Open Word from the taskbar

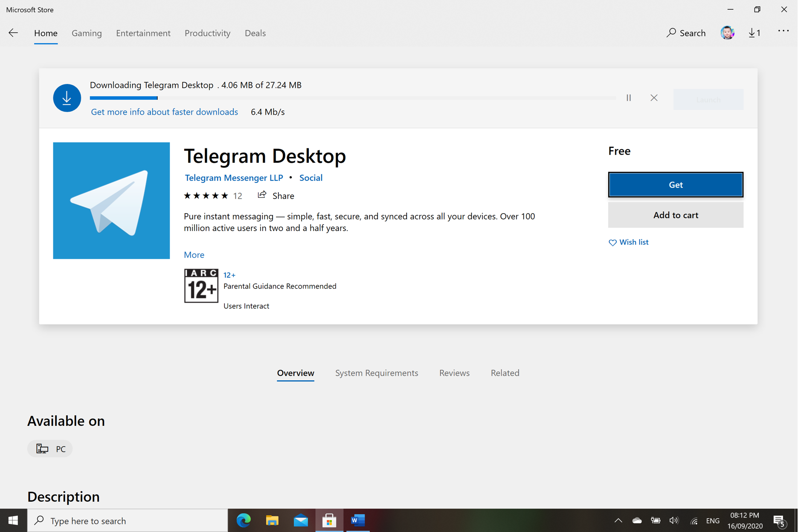pyautogui.click(x=358, y=520)
